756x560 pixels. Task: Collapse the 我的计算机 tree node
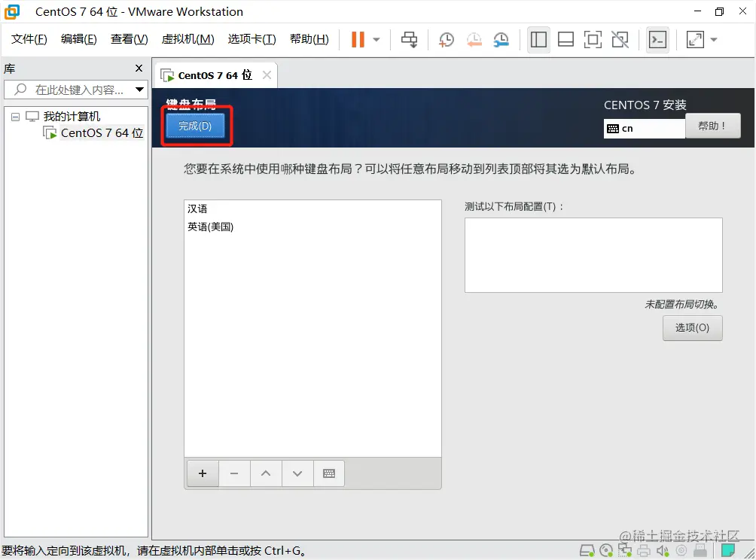click(x=15, y=117)
